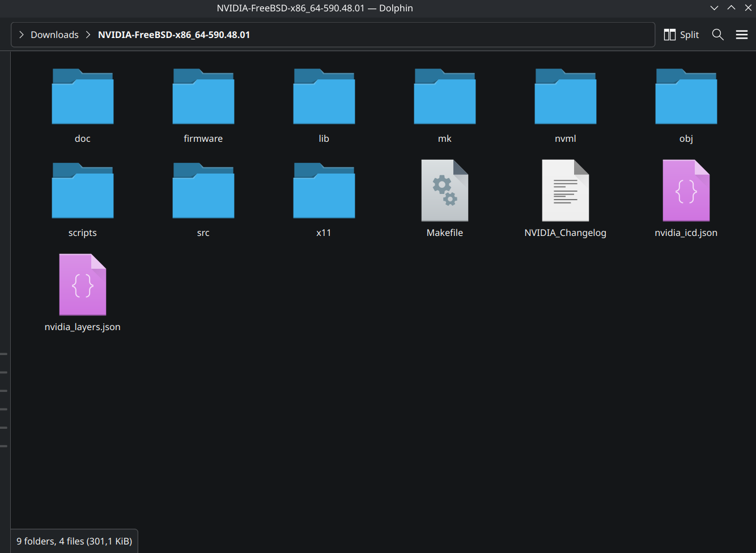756x553 pixels.
Task: Select the nvidia_icd.json file icon
Action: [x=686, y=191]
